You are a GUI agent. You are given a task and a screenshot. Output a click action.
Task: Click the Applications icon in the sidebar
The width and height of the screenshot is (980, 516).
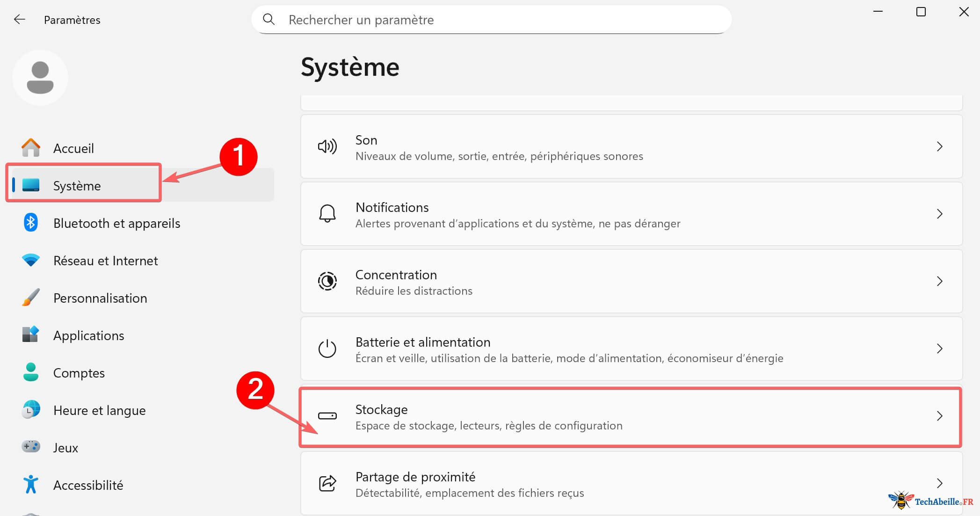coord(30,335)
